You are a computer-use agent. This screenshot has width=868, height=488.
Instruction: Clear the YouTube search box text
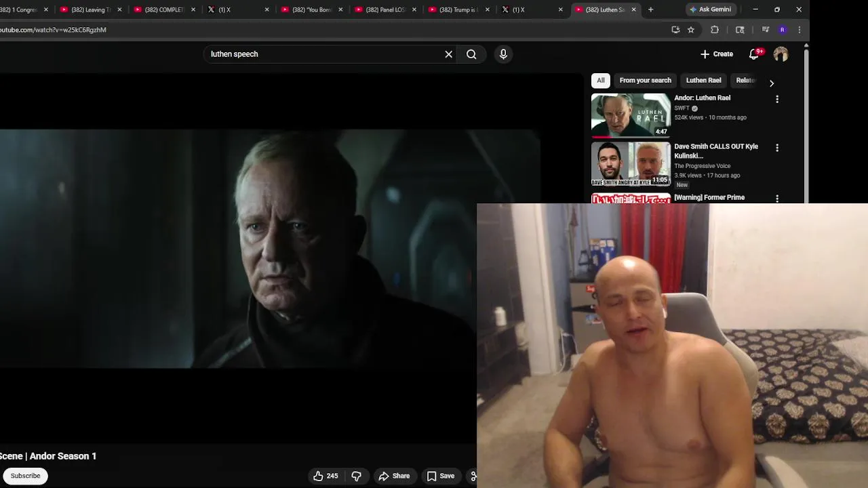448,54
